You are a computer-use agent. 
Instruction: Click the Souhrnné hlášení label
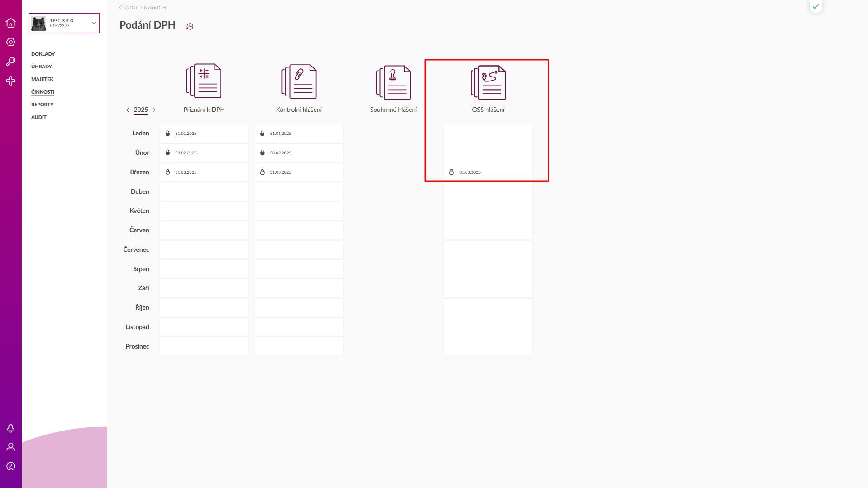[x=393, y=110]
